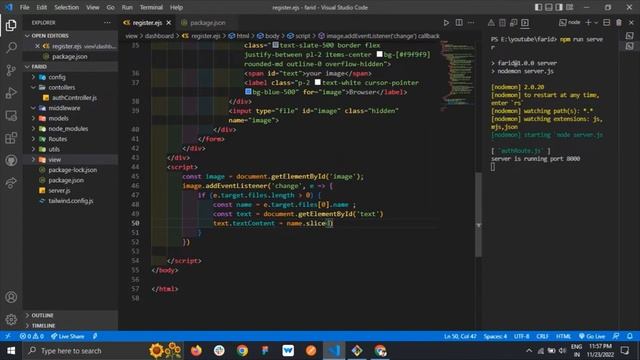Open tailwind.config.js in explorer
Viewport: 640px width, 360px height.
(71, 200)
